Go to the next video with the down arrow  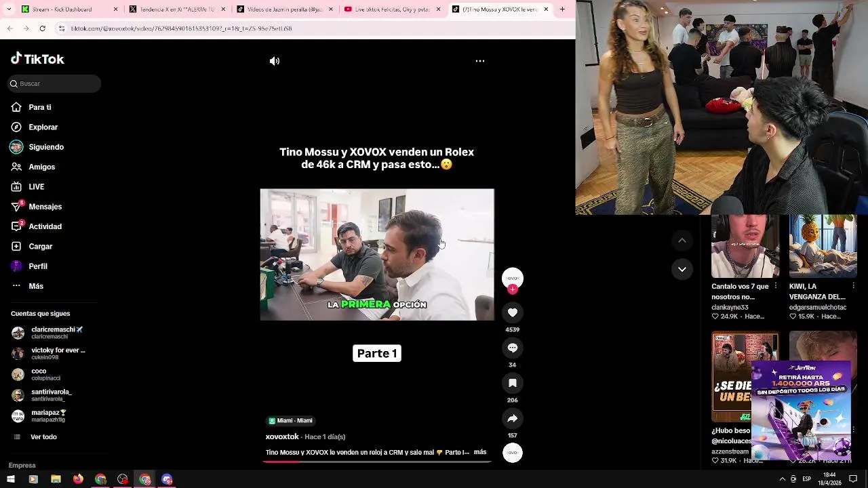click(x=682, y=269)
